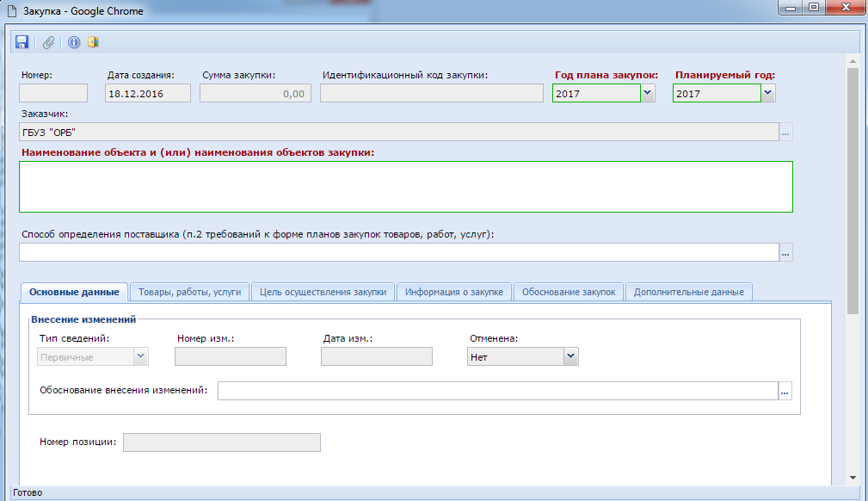Image resolution: width=868 pixels, height=501 pixels.
Task: Click the paperclip attachment icon
Action: click(x=49, y=42)
